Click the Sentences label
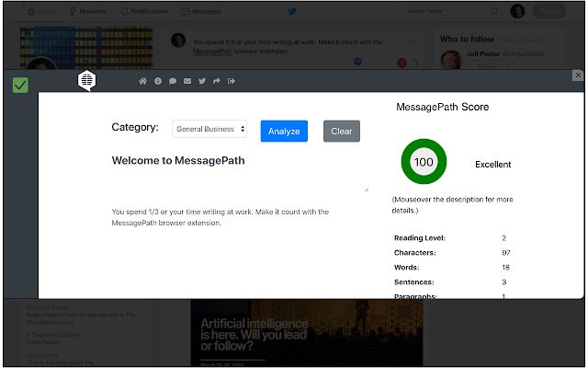 coord(413,282)
